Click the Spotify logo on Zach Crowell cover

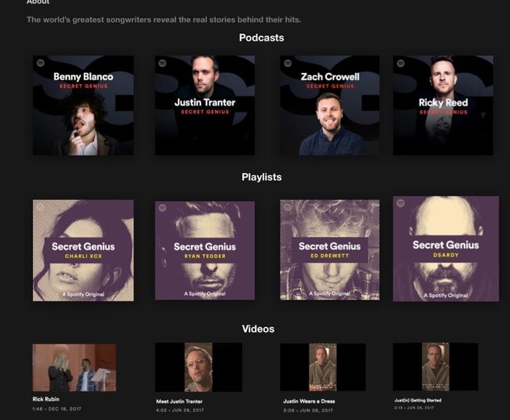(287, 63)
